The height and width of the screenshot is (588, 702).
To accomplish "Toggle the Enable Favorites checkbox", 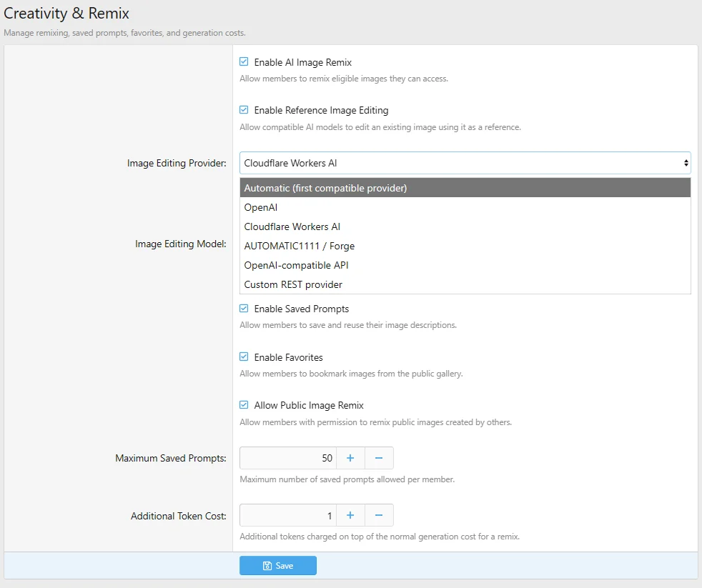I will coord(244,357).
